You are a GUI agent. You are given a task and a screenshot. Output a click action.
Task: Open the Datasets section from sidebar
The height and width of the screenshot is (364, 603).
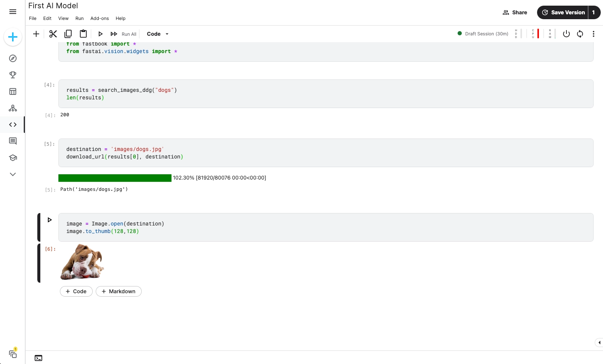coord(13,91)
